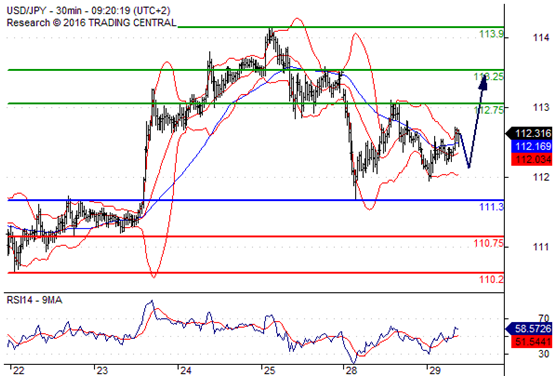Select the red 110.75 support label
The width and height of the screenshot is (557, 378).
pyautogui.click(x=488, y=243)
